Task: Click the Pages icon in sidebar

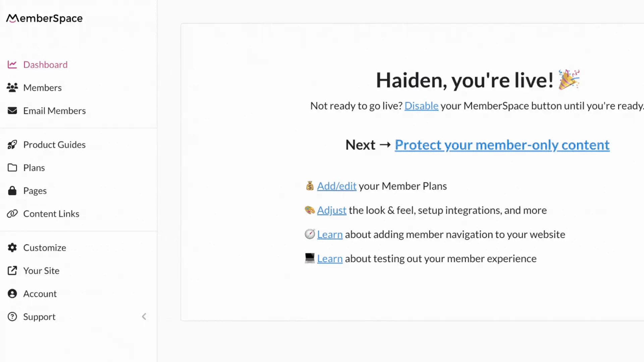Action: [x=12, y=190]
